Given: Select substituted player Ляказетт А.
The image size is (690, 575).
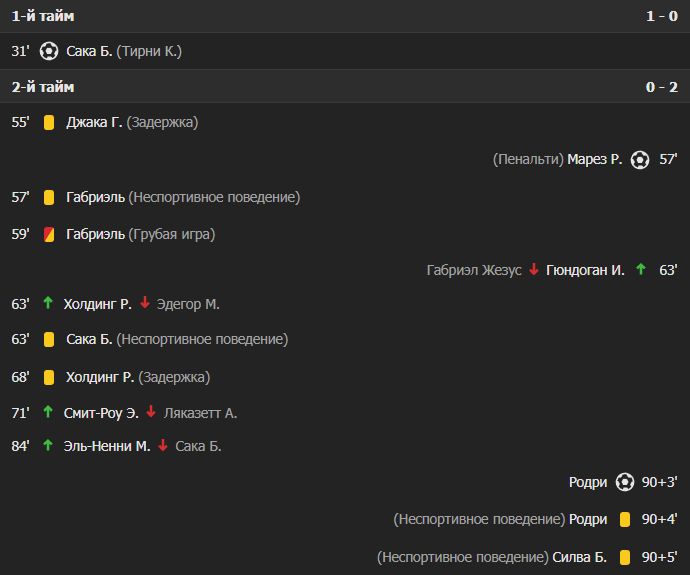Looking at the screenshot, I should (201, 412).
